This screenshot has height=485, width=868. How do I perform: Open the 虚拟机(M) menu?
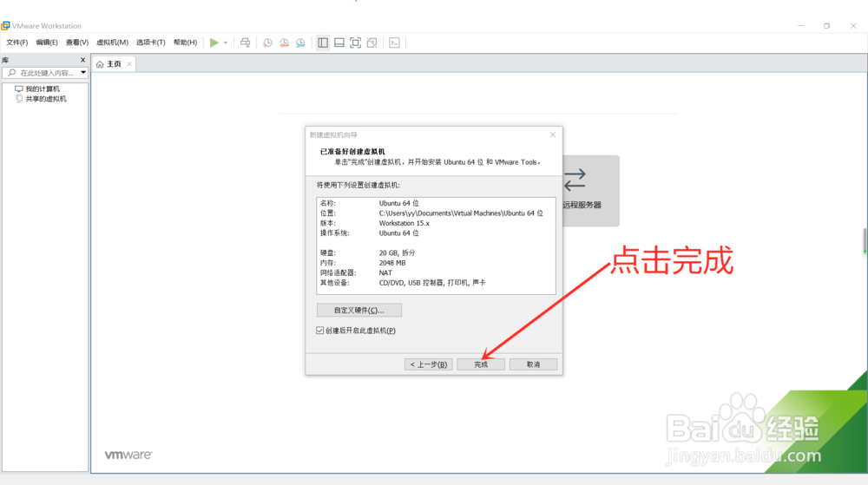point(112,43)
